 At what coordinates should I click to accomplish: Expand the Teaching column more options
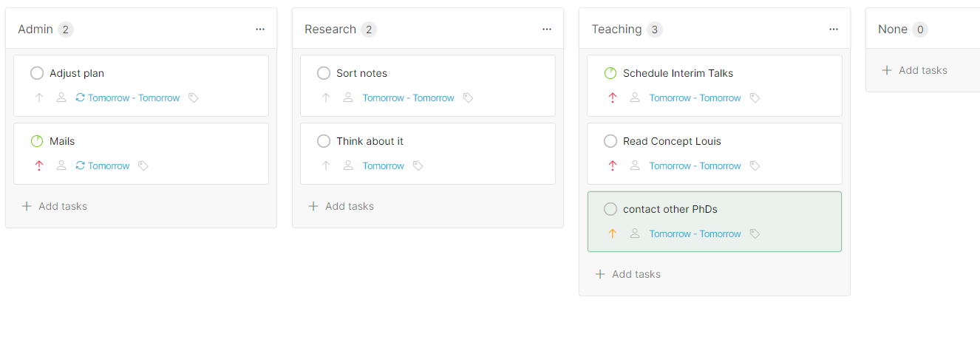(834, 29)
